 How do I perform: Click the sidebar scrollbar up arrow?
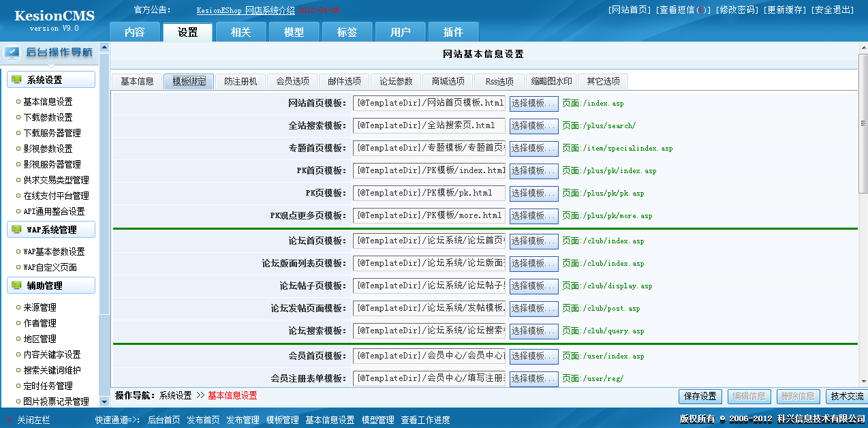point(104,48)
